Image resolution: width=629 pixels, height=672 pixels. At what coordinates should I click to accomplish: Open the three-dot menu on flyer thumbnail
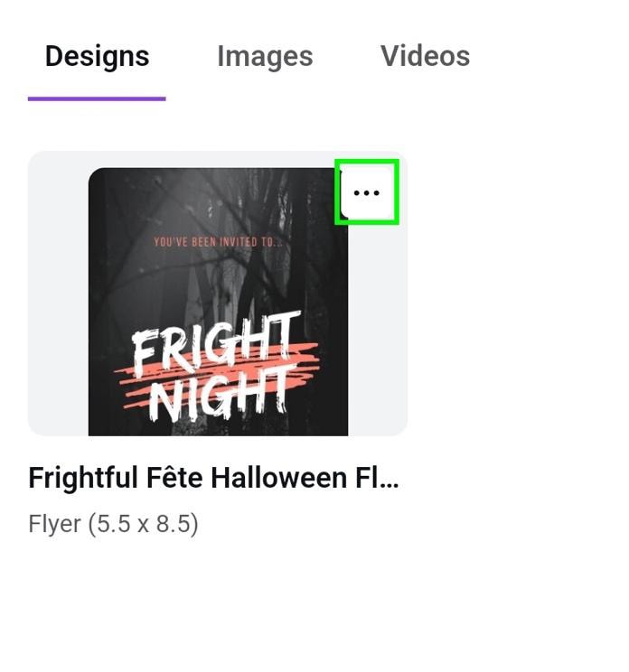click(367, 192)
